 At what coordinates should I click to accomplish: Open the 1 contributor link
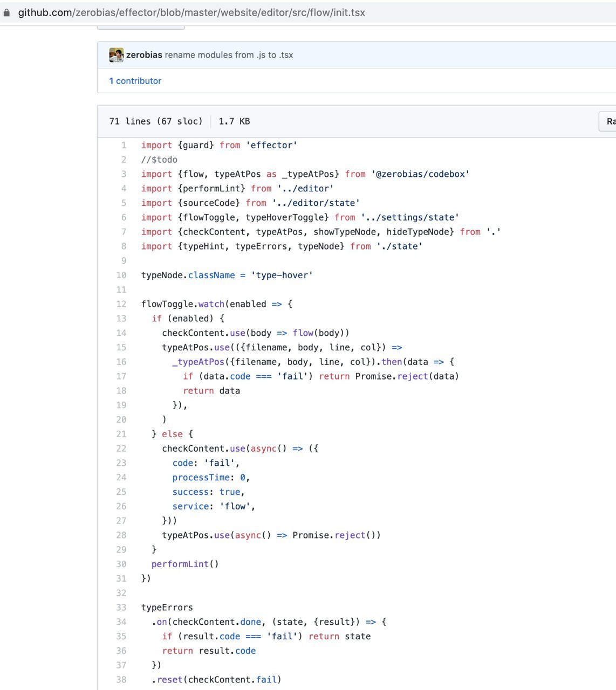click(x=135, y=81)
